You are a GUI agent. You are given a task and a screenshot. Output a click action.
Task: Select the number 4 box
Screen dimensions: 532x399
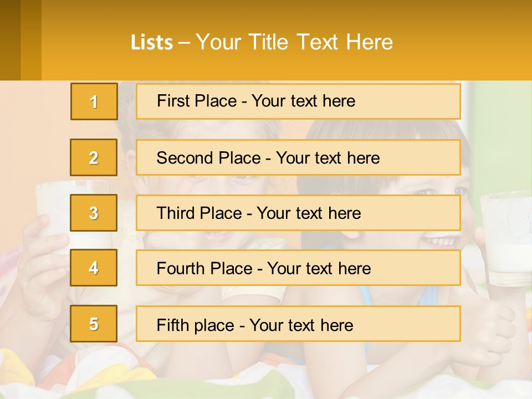(94, 268)
